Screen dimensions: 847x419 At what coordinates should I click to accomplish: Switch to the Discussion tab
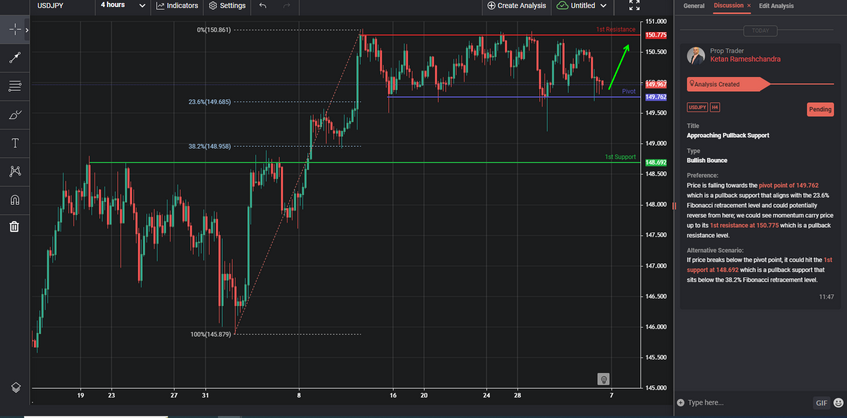[x=728, y=6]
